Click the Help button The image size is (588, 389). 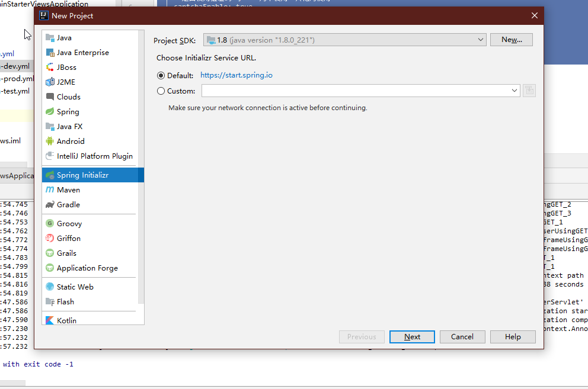(513, 337)
